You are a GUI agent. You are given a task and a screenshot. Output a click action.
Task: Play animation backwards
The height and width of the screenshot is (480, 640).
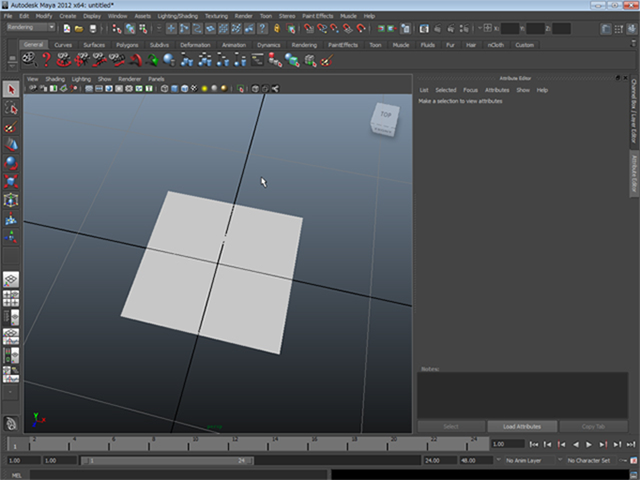point(576,444)
